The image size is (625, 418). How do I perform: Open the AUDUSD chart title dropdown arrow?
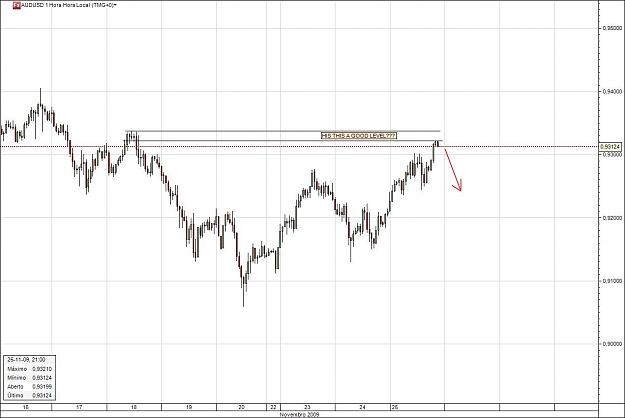[x=115, y=6]
